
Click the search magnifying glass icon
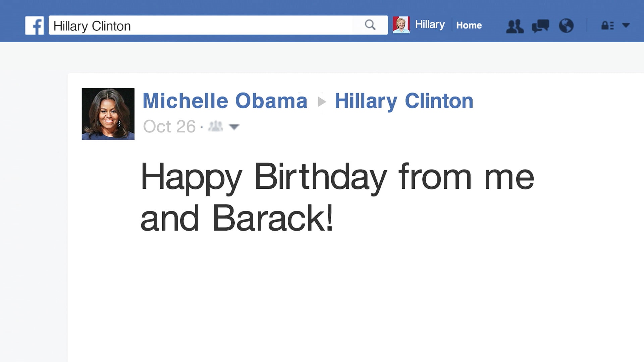point(370,24)
